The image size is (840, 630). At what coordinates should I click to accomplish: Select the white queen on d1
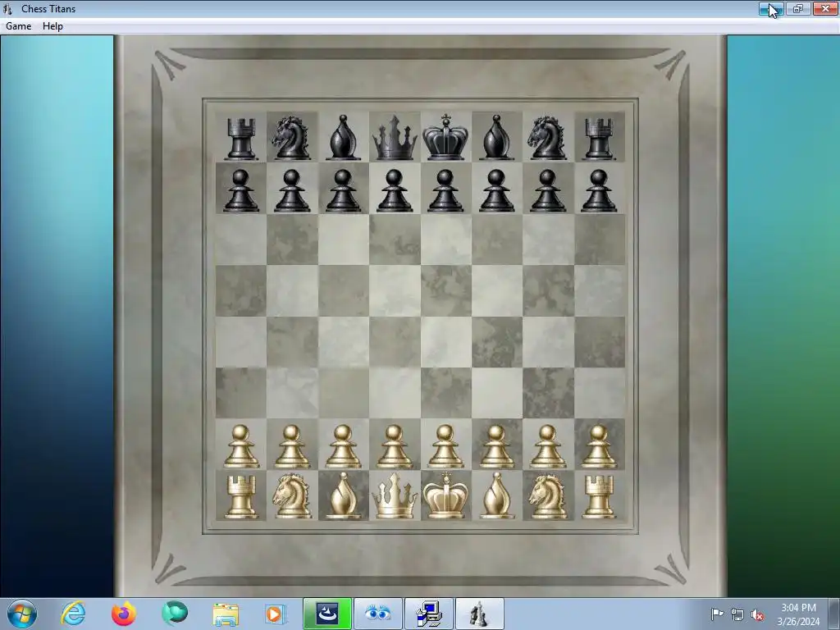point(395,496)
